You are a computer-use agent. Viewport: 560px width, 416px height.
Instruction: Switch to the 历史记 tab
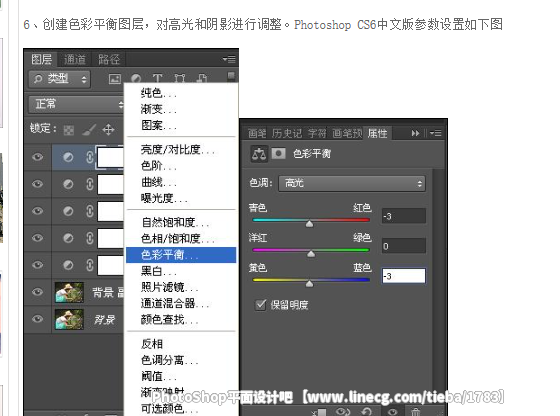[x=287, y=133]
